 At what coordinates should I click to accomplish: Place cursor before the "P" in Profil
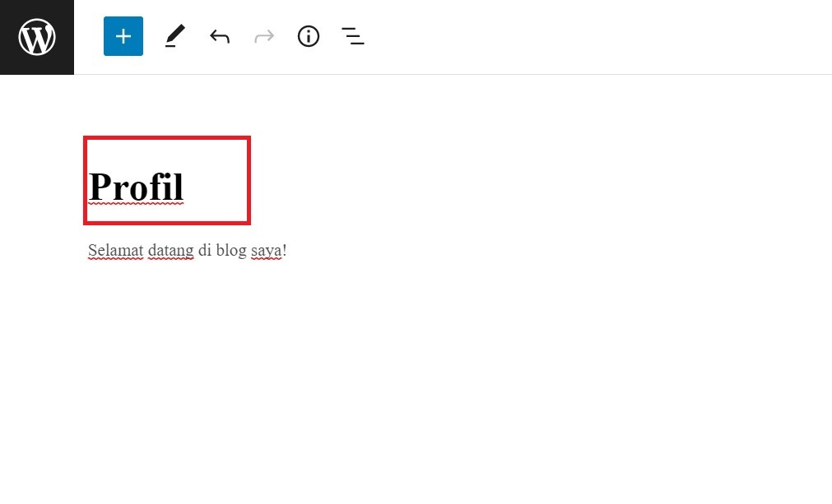pos(89,187)
